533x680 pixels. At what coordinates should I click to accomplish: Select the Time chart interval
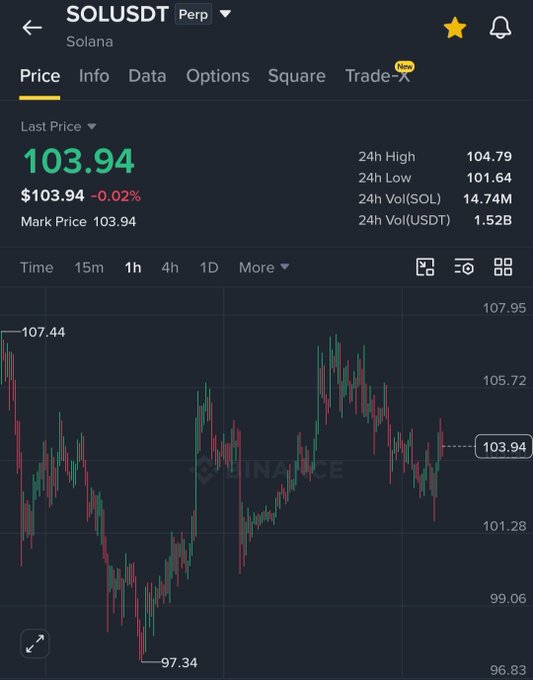[x=37, y=268]
